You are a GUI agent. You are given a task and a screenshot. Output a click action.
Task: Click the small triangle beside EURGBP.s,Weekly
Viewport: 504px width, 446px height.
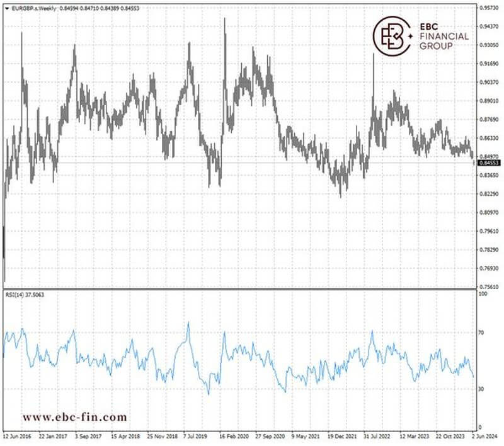pyautogui.click(x=6, y=7)
